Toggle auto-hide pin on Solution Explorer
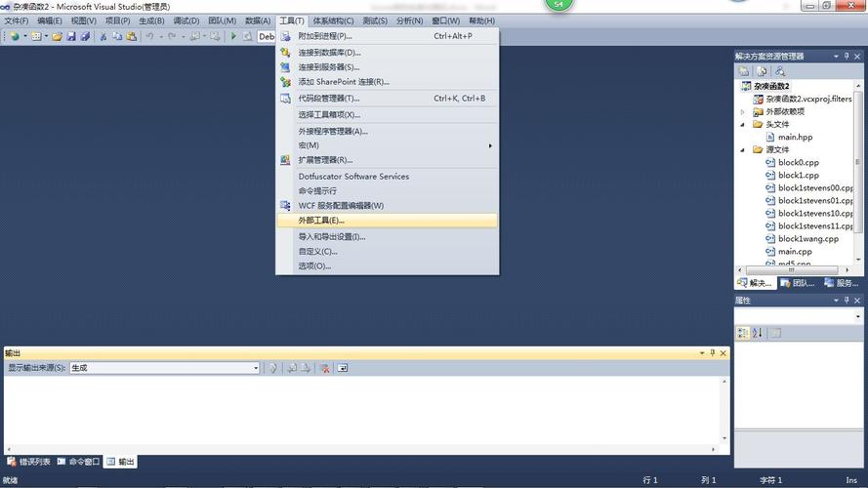This screenshot has width=868, height=488. (847, 56)
